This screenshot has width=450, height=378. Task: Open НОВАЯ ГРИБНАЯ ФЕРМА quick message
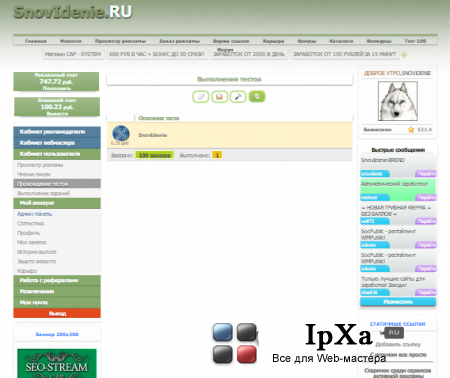(396, 211)
